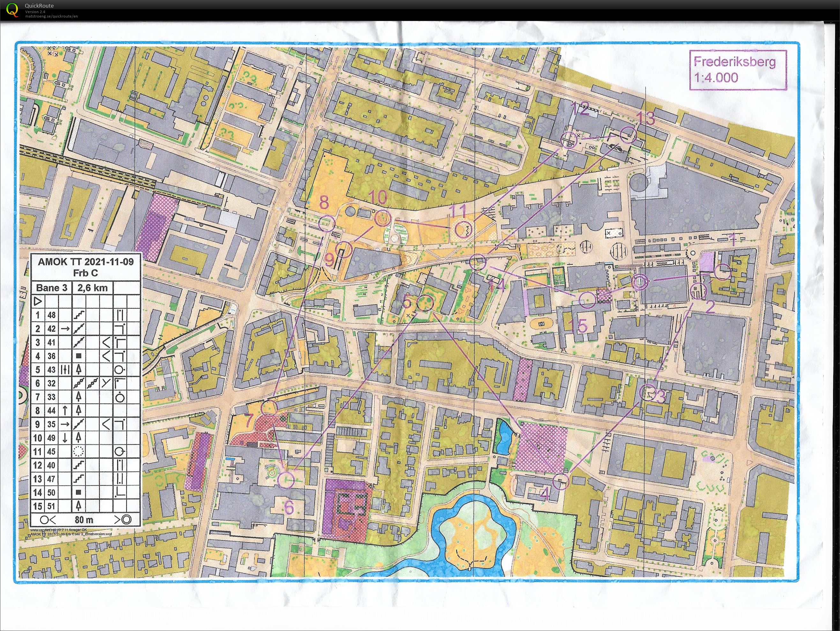Click the AMOK TT 2021-11-09 heading
The image size is (840, 631).
click(86, 262)
